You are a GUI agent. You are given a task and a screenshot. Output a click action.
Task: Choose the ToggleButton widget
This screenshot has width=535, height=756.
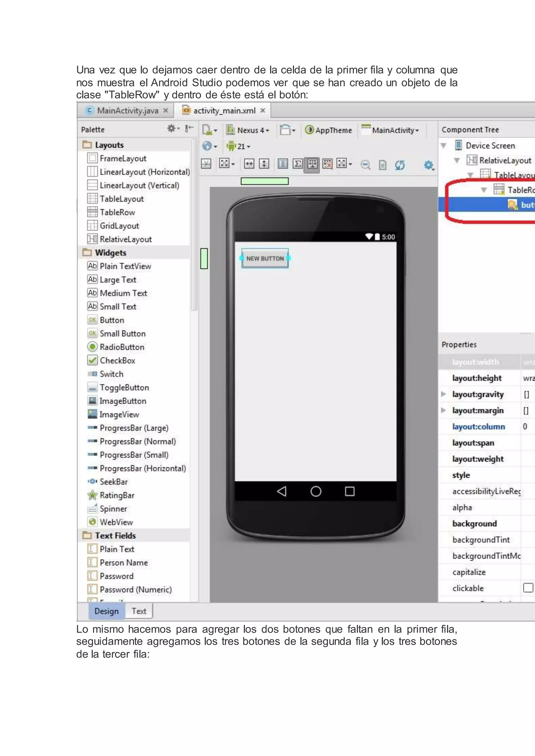click(x=118, y=388)
